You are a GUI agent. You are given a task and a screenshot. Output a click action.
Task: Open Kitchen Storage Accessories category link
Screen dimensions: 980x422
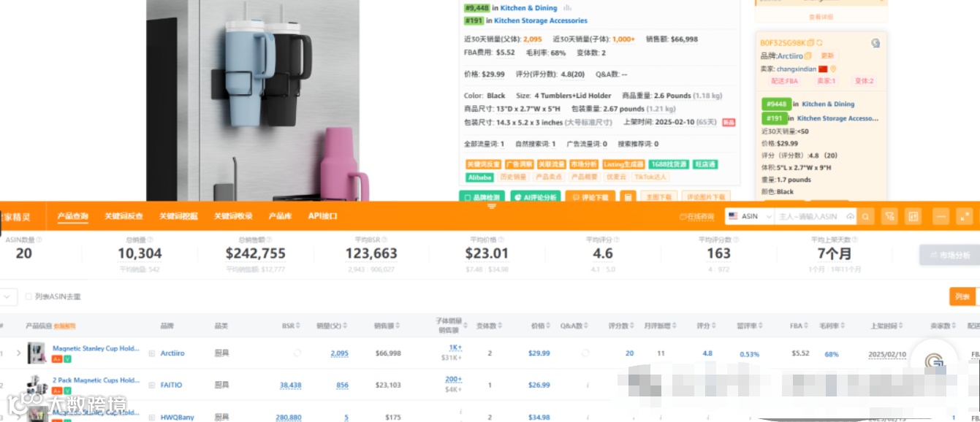click(541, 20)
